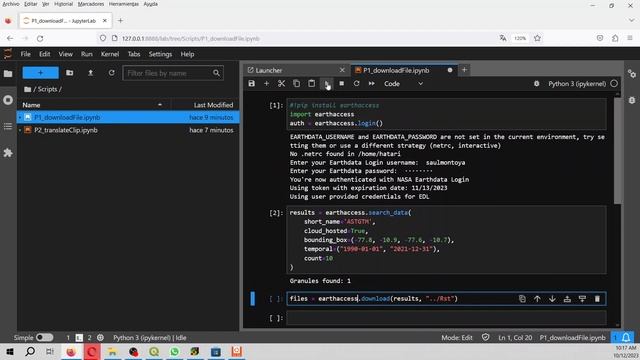Open the Table of Contents sidebar icon

coord(8,127)
